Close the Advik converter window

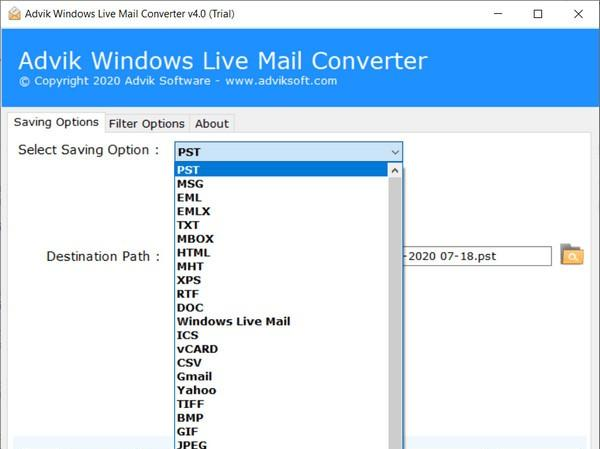578,14
